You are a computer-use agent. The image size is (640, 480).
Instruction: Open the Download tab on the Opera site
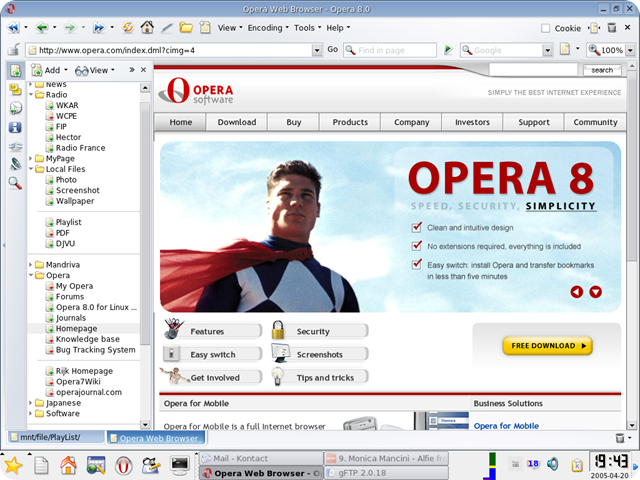coord(237,122)
